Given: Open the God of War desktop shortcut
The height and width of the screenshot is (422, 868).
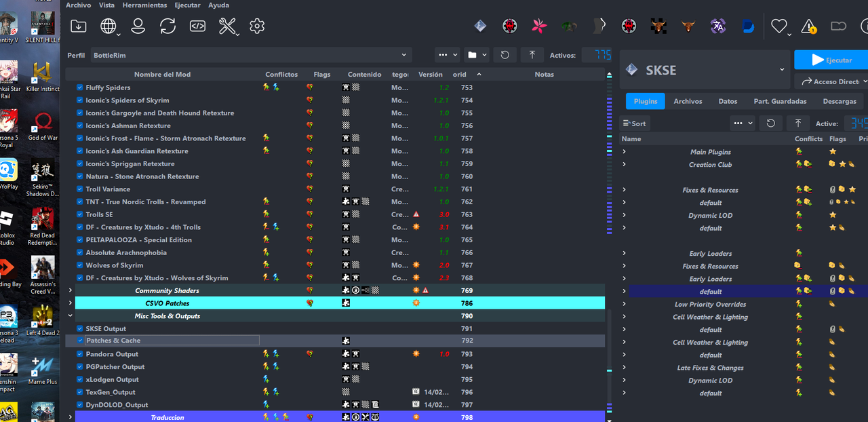Looking at the screenshot, I should 43,126.
